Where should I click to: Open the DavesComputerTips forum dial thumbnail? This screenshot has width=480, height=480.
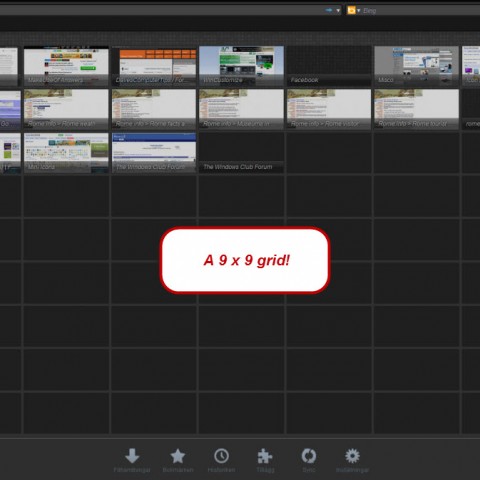(154, 66)
